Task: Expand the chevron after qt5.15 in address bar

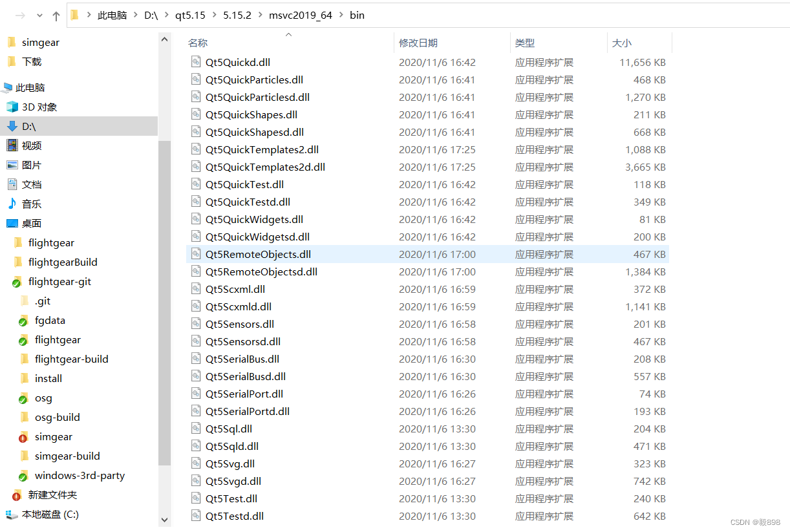Action: coord(215,15)
